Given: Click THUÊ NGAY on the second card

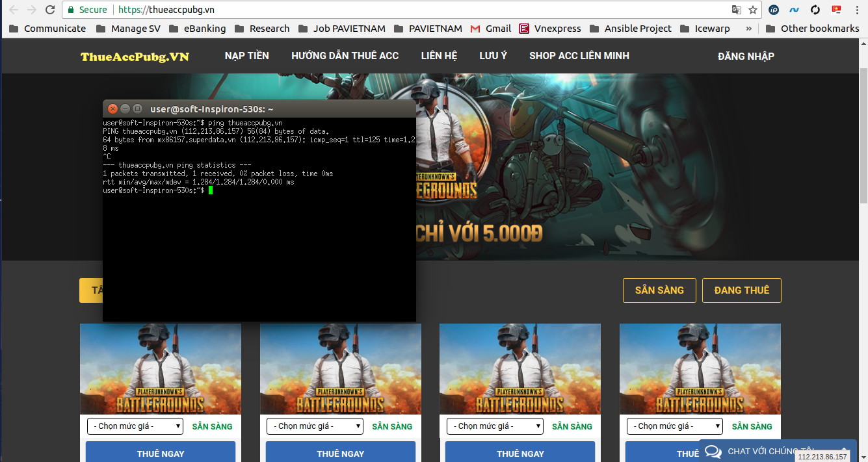Looking at the screenshot, I should 341,452.
